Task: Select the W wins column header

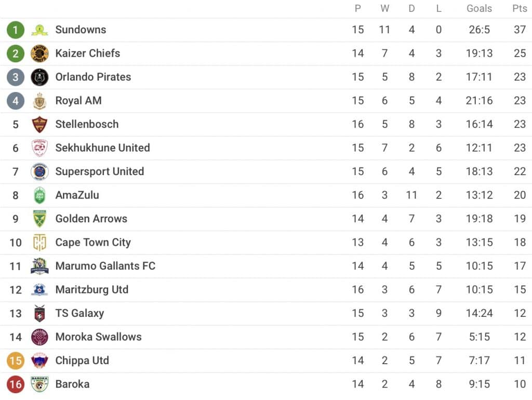Action: [x=384, y=8]
